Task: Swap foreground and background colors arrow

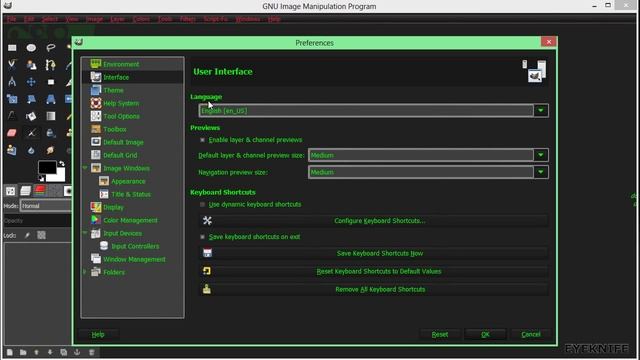Action: (x=62, y=164)
